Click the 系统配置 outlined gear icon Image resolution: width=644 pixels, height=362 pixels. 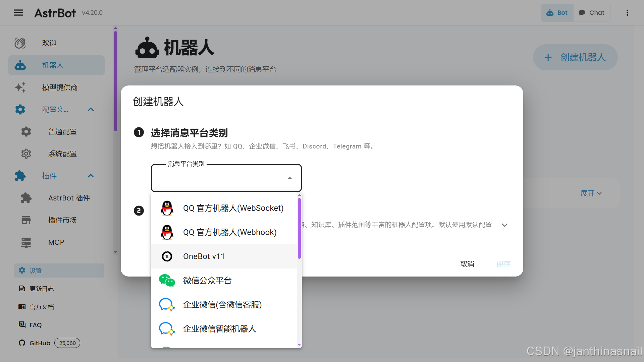click(x=26, y=154)
